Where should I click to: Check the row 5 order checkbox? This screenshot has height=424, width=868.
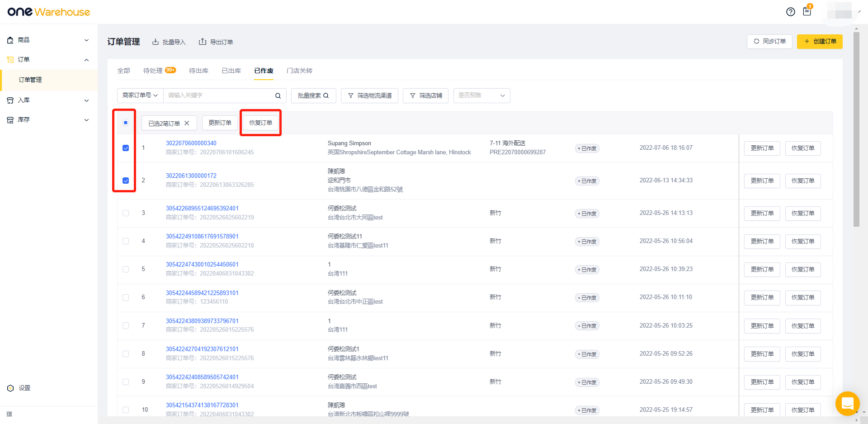pyautogui.click(x=126, y=269)
